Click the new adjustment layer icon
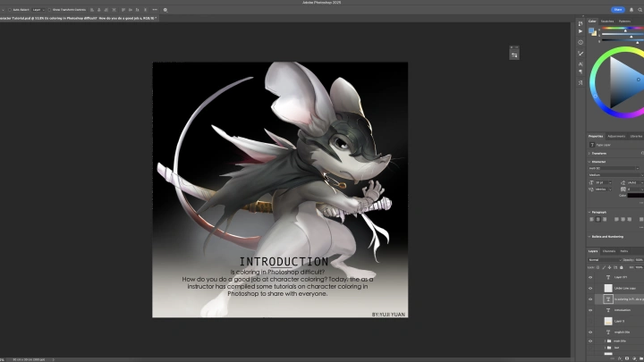 point(634,358)
